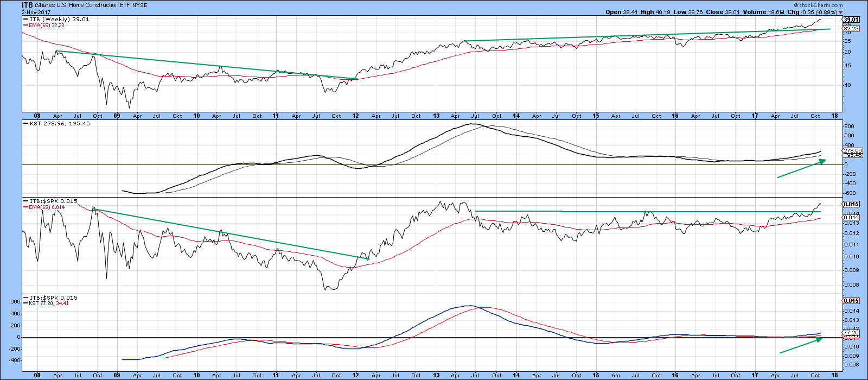This screenshot has width=868, height=380.
Task: Click the 278.96 KST value tag
Action: (x=850, y=150)
